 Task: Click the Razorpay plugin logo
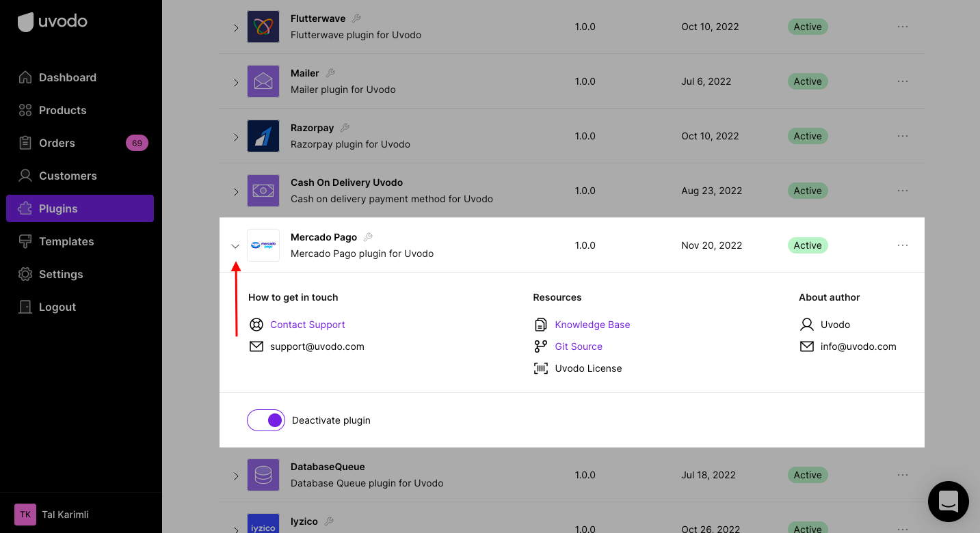click(263, 136)
